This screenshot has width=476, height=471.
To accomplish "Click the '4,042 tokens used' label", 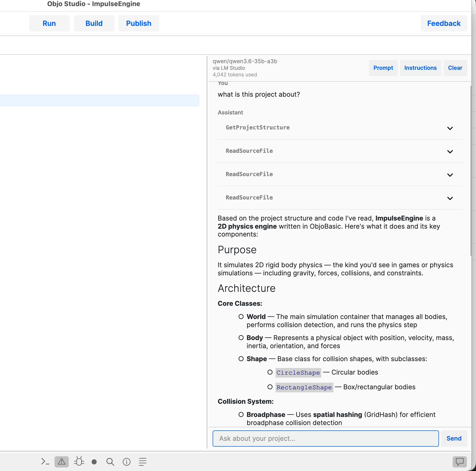I will coord(235,75).
